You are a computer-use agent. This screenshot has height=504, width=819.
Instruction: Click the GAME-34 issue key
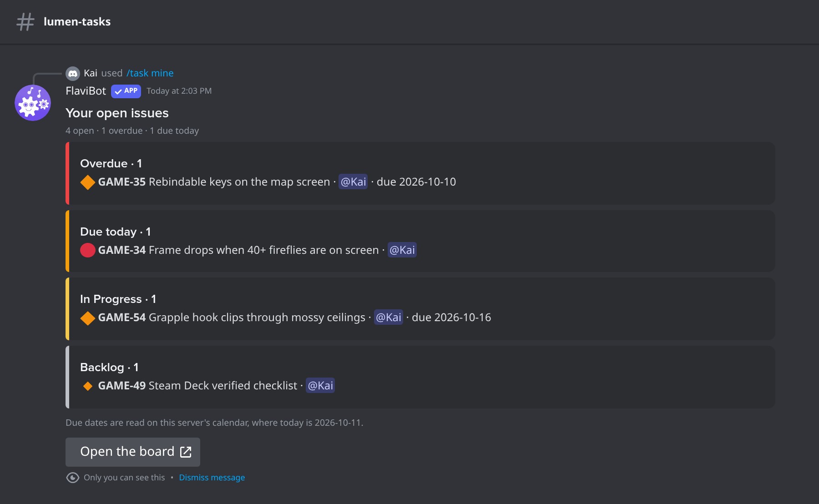pyautogui.click(x=122, y=250)
